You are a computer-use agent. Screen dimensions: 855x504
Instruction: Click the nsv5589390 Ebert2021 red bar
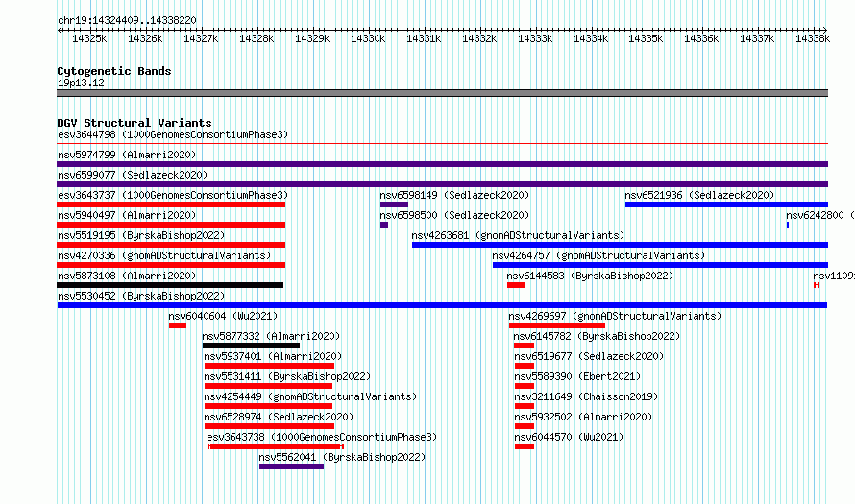point(525,386)
